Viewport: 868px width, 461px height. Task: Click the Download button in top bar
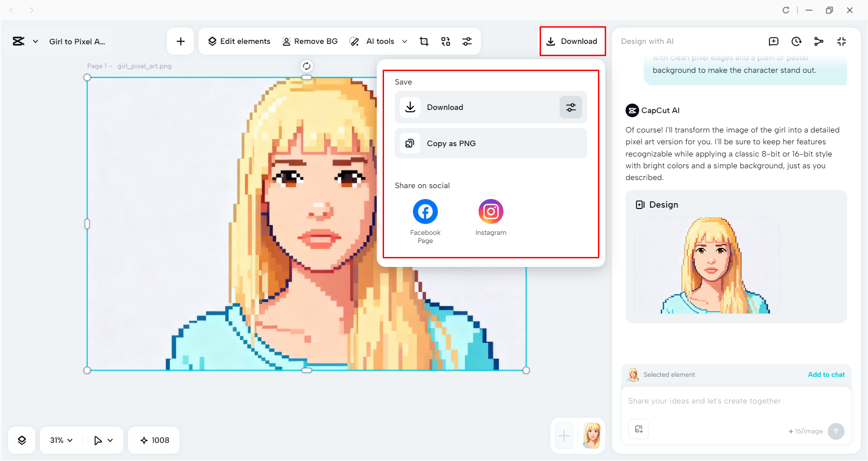[x=572, y=41]
